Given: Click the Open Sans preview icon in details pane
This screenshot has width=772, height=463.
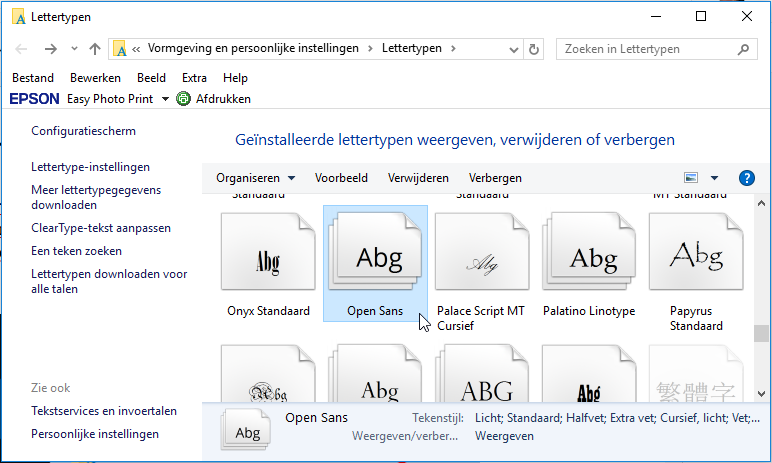Looking at the screenshot, I should tap(246, 430).
